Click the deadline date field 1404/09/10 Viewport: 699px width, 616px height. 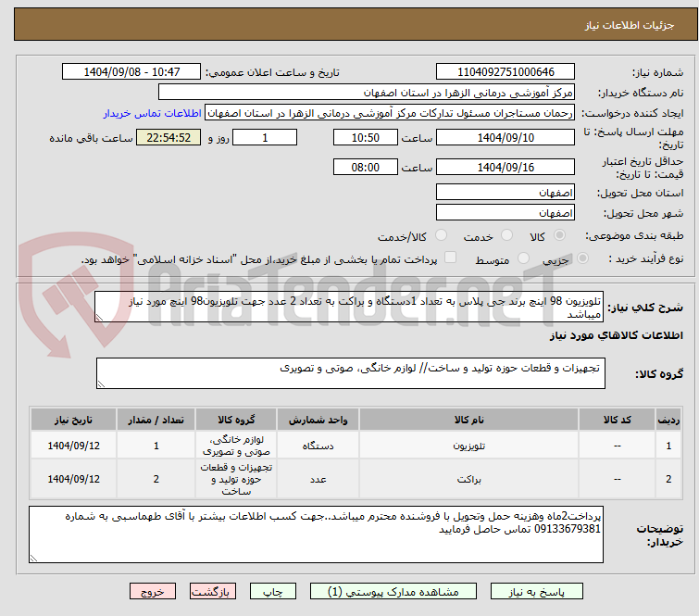click(506, 137)
